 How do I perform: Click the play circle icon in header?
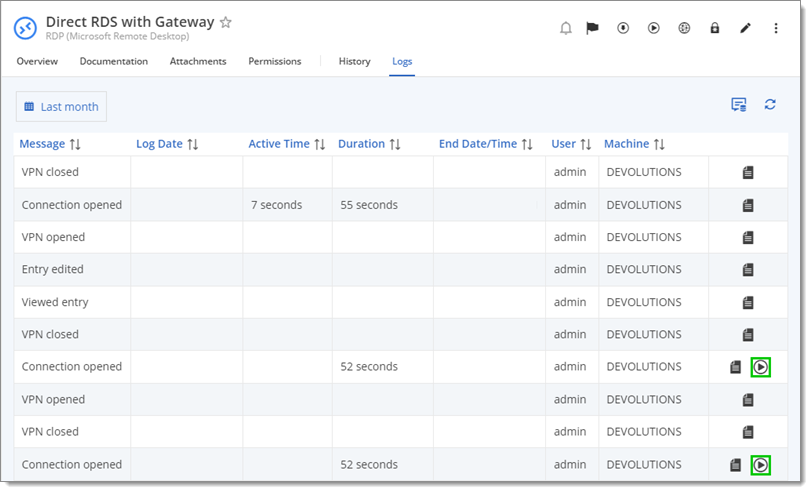click(654, 28)
